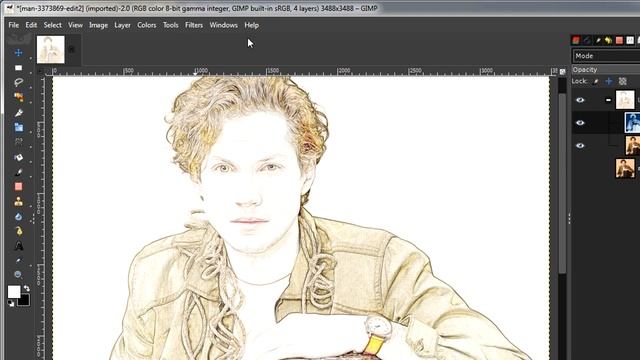
Task: Open the File menu
Action: [x=13, y=25]
